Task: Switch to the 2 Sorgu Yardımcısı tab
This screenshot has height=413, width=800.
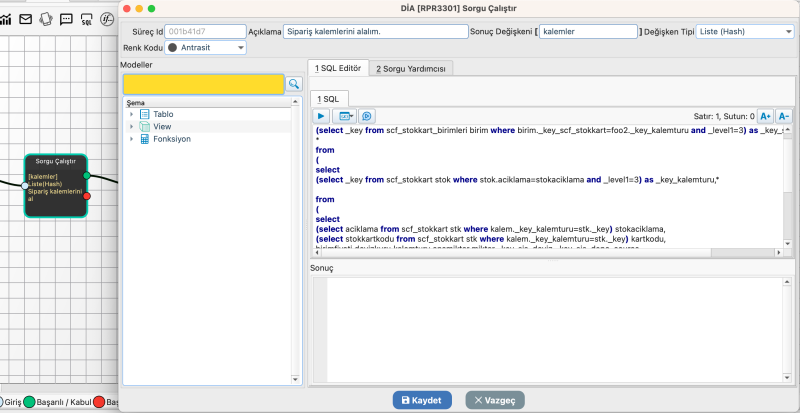Action: (412, 69)
